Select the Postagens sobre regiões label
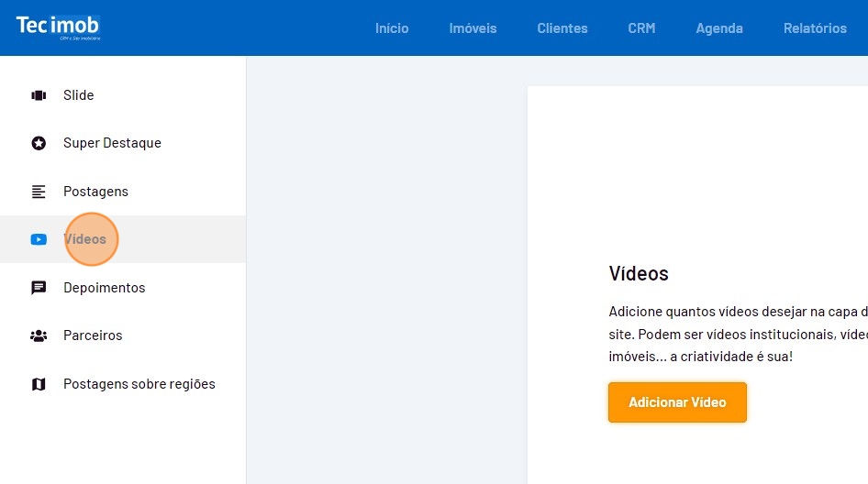Screen dimensions: 868x484 139,384
